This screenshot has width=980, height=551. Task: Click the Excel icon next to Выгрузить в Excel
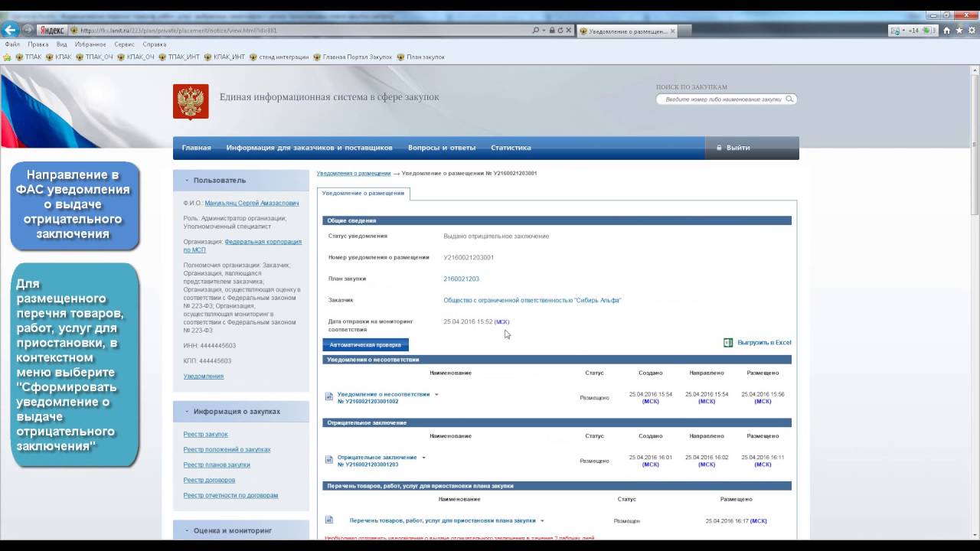point(728,343)
